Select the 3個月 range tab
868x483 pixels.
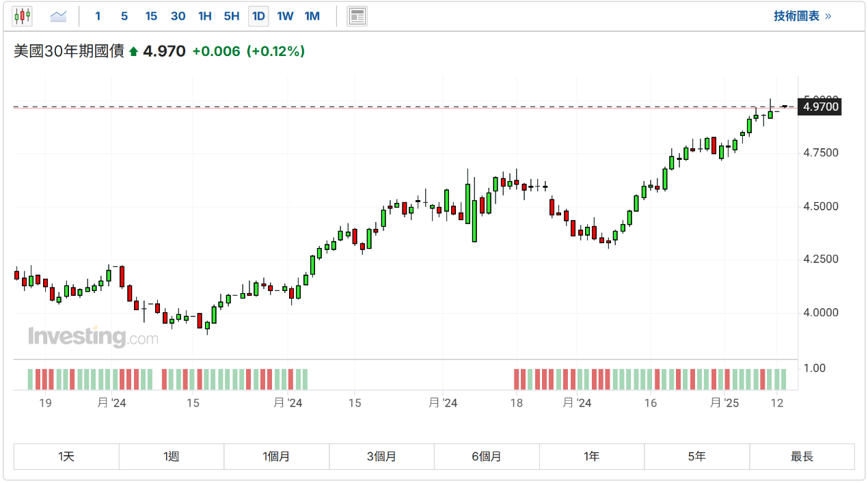click(x=381, y=456)
